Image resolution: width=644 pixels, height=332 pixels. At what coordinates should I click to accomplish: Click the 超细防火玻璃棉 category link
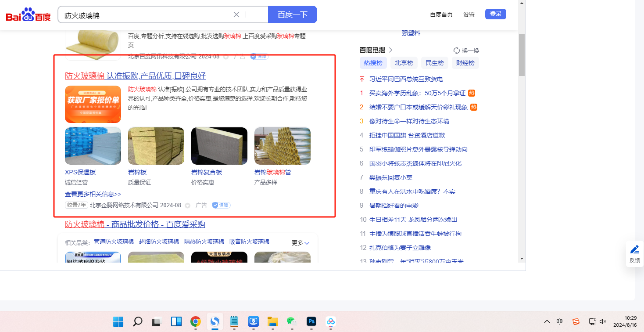pyautogui.click(x=159, y=242)
